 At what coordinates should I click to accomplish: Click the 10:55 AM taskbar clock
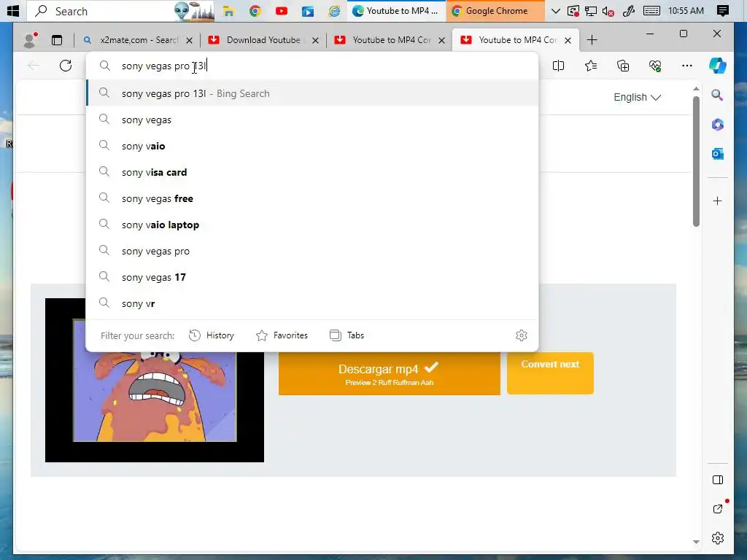686,11
